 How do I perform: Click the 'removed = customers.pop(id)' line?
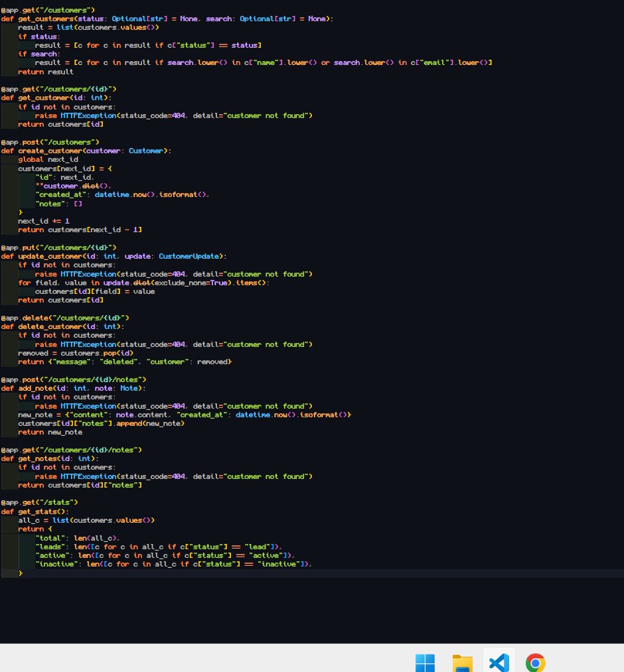tap(76, 353)
